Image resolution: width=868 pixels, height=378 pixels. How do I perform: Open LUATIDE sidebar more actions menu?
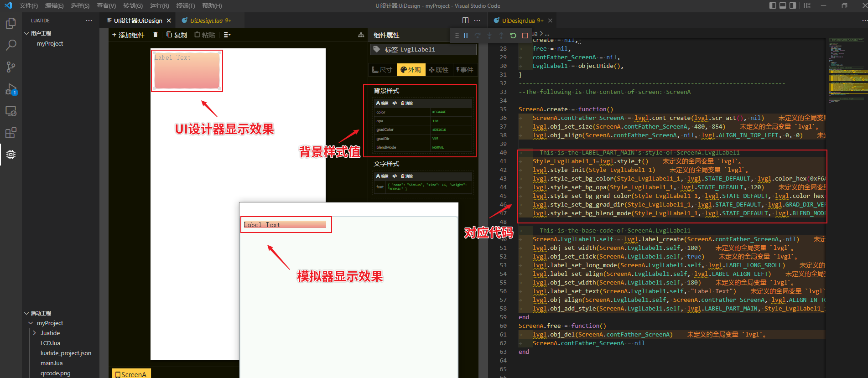pos(89,21)
